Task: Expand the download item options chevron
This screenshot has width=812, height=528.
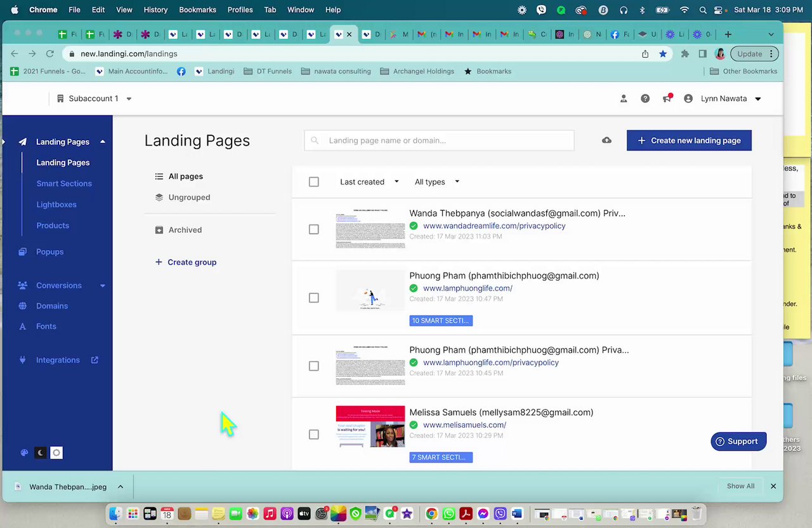Action: click(x=120, y=487)
